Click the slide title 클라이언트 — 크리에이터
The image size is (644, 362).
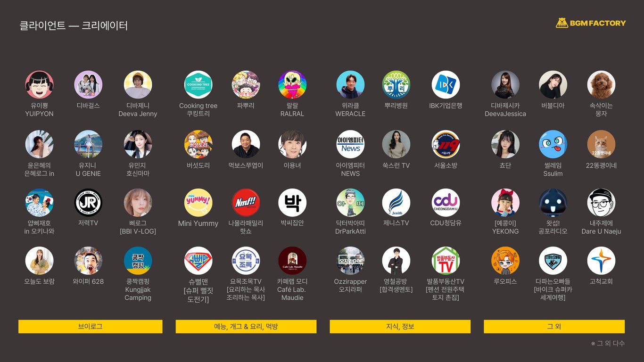74,25
